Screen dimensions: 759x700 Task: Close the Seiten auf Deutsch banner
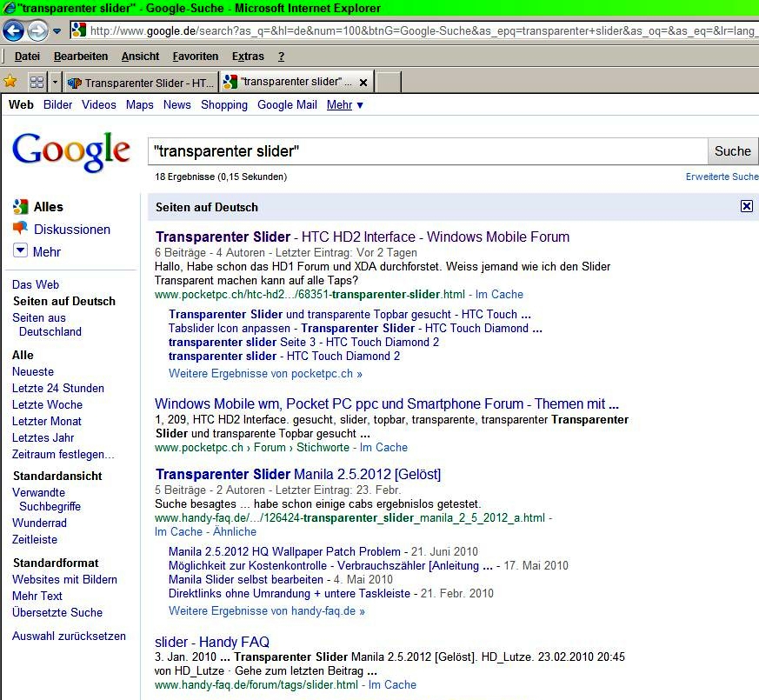point(747,206)
